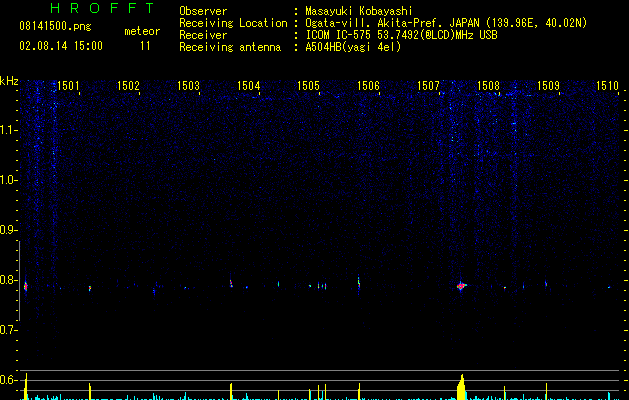This screenshot has width=629, height=400.
Task: Select the file name 08141500.png
Action: click(x=55, y=27)
